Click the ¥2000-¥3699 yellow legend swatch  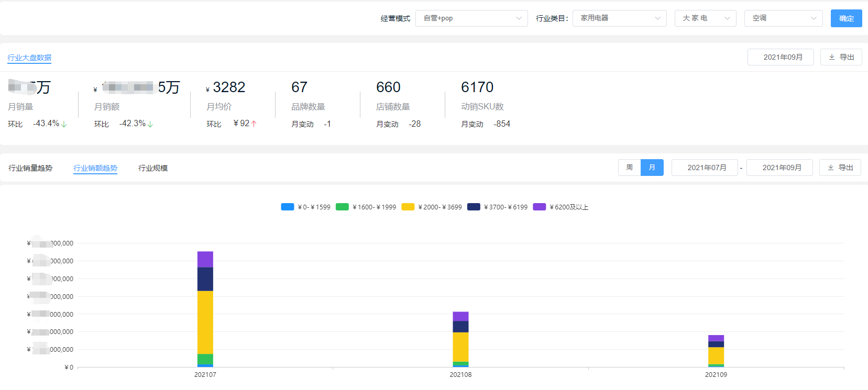408,207
